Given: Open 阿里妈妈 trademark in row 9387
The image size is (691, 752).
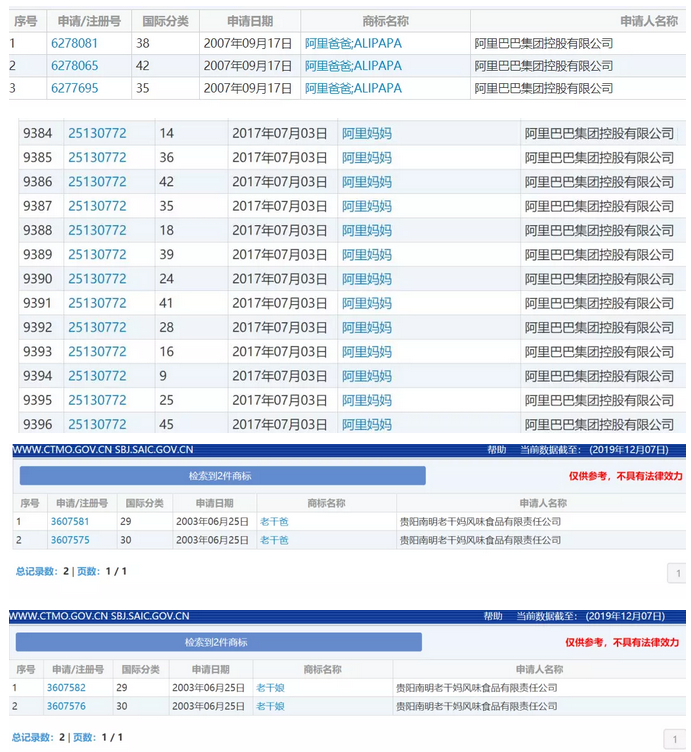Looking at the screenshot, I should [x=367, y=206].
